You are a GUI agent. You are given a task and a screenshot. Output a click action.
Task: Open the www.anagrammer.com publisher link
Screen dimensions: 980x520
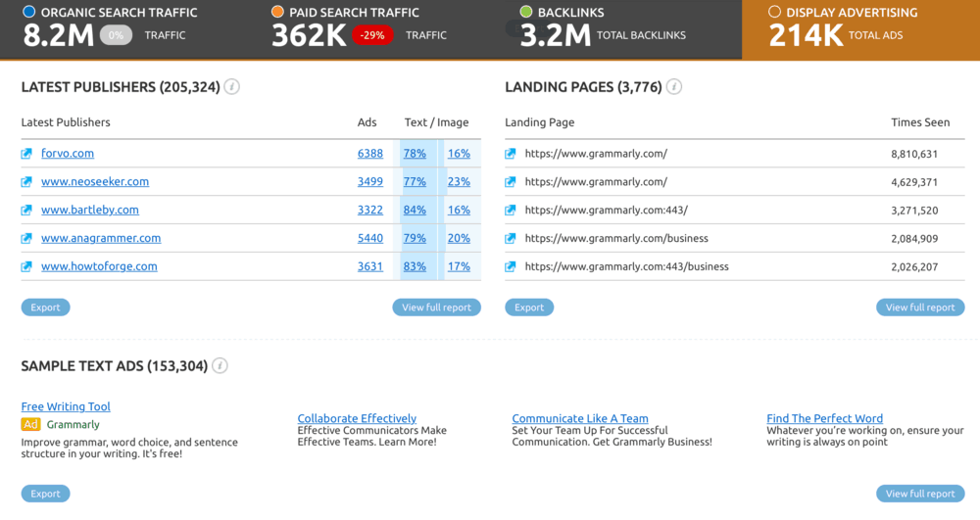click(x=101, y=238)
